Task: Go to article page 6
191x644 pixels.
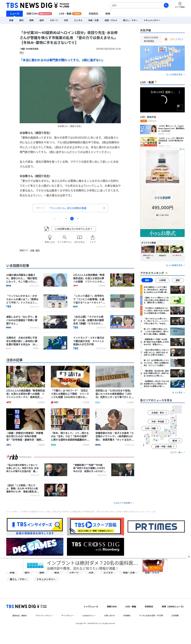Action: click(78, 219)
